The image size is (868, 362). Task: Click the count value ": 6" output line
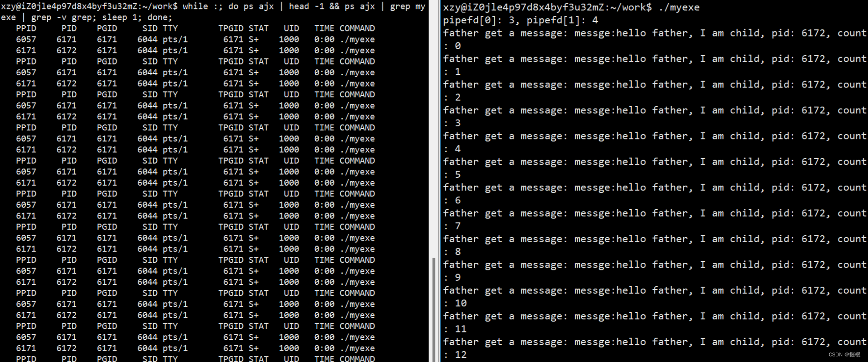click(x=452, y=200)
